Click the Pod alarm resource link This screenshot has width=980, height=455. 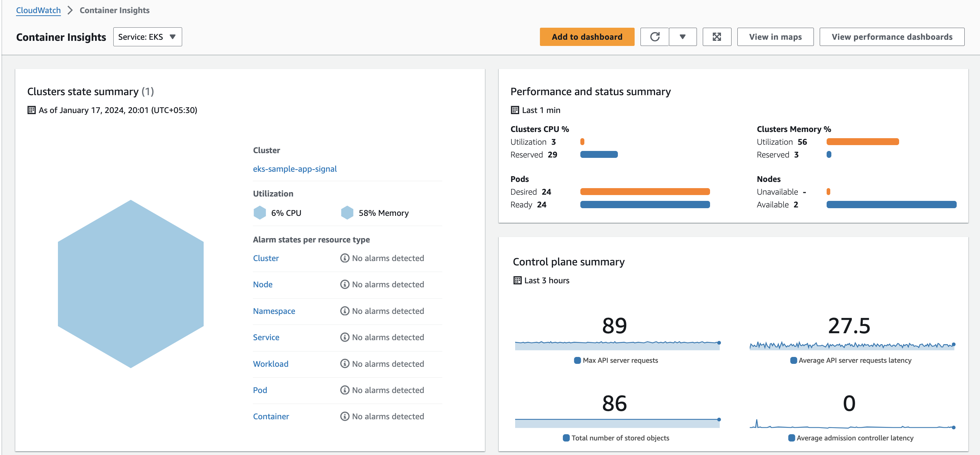tap(260, 390)
